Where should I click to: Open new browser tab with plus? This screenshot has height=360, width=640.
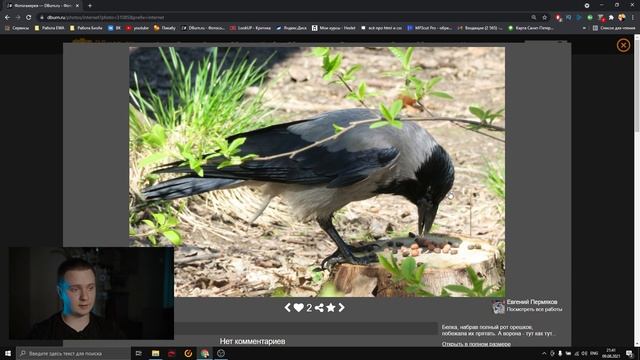pos(90,6)
